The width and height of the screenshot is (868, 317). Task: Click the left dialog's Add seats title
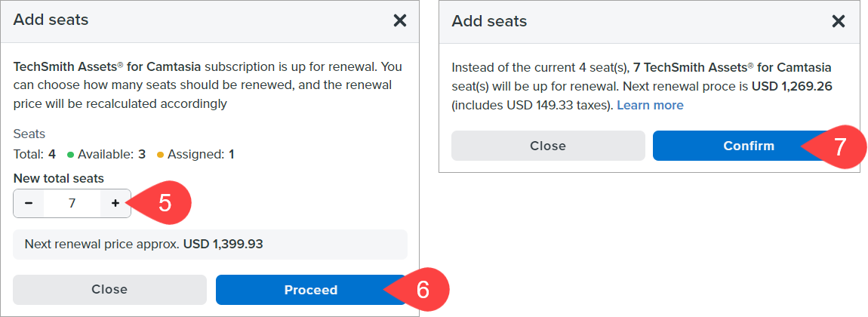point(51,20)
